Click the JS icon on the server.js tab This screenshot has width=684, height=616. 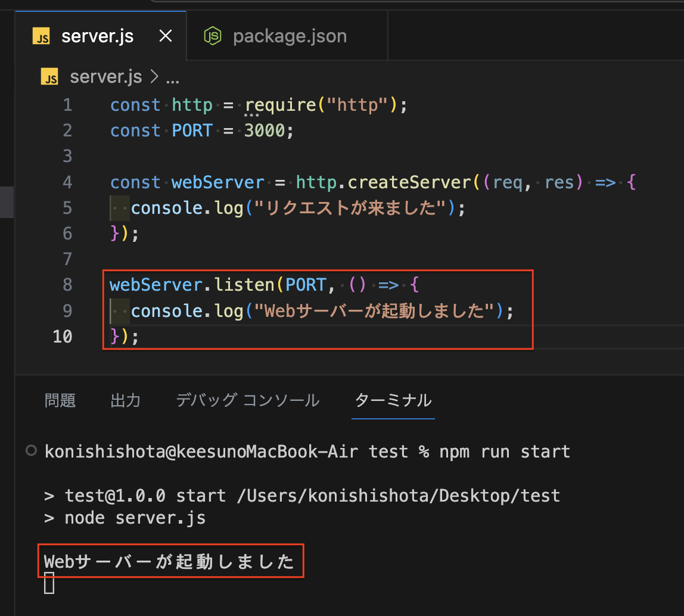(x=42, y=36)
